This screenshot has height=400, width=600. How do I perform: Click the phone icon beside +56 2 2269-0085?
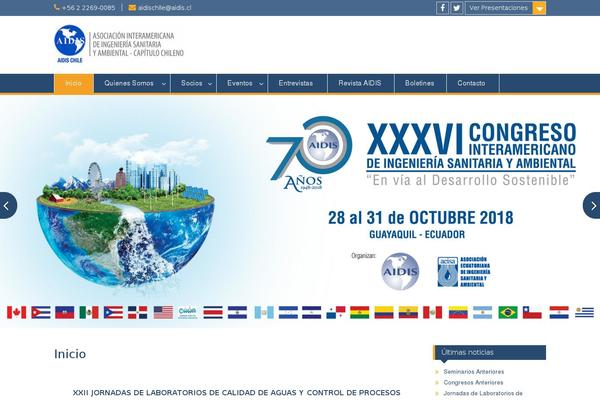pos(56,7)
